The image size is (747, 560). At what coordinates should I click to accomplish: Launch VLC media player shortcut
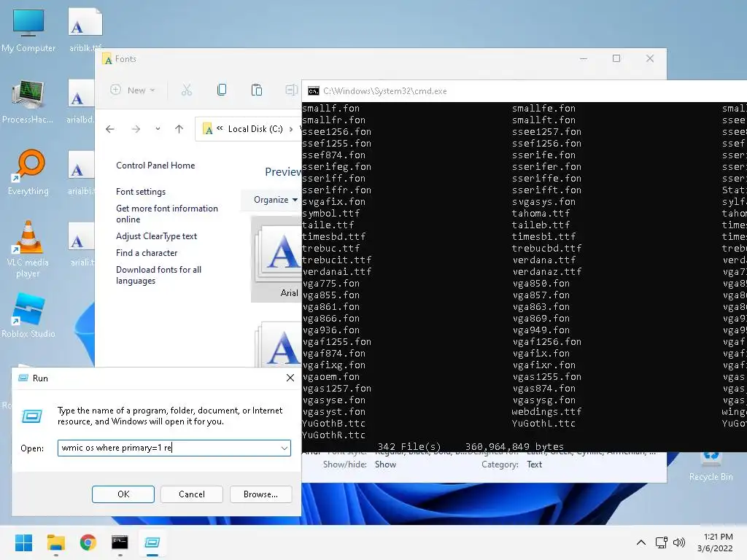(x=28, y=249)
